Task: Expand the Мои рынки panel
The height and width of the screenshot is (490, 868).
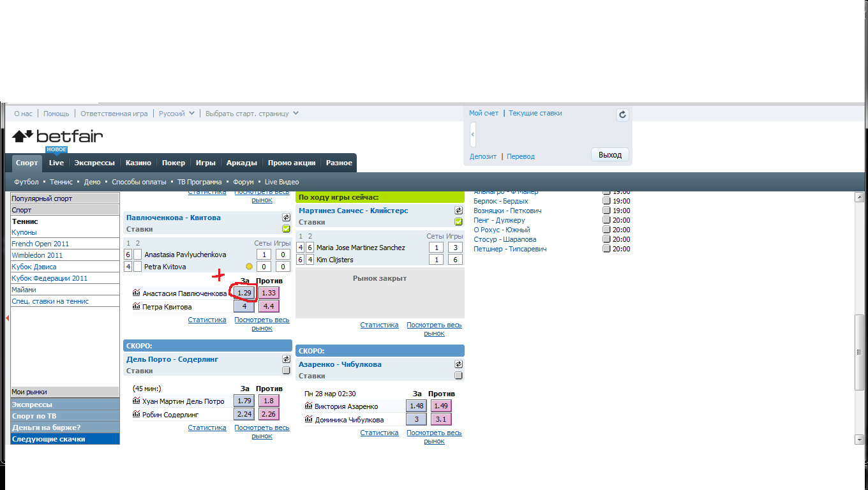Action: [64, 392]
